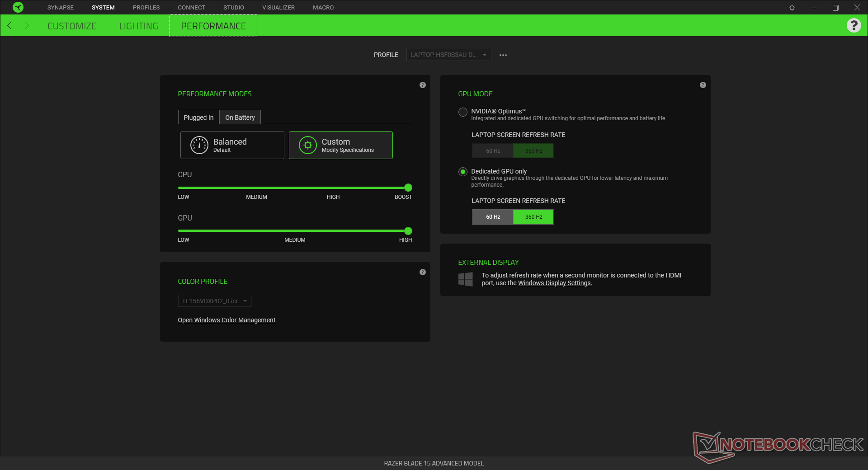Open the MACRO menu tab
This screenshot has height=470, width=868.
pyautogui.click(x=323, y=8)
